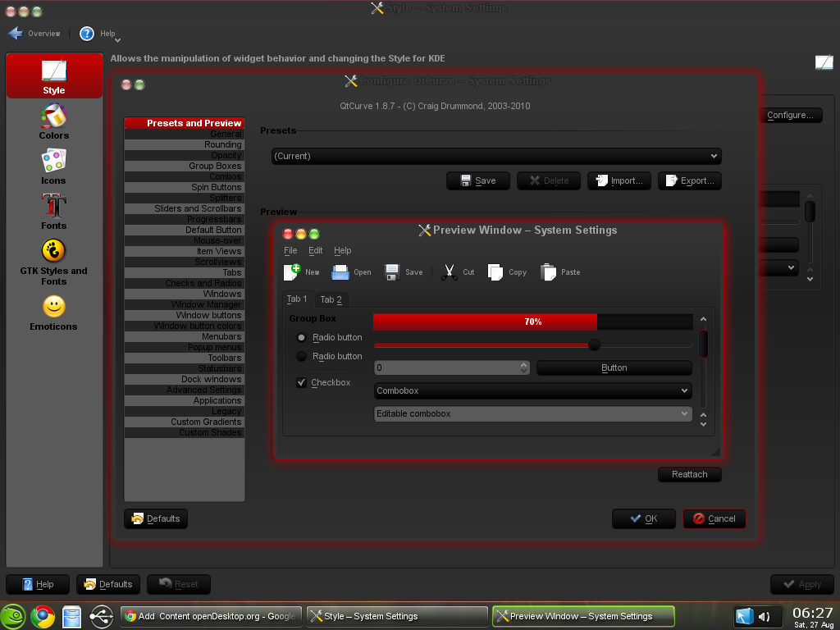
Task: Toggle the Checkbox in preview group box
Action: [x=302, y=382]
